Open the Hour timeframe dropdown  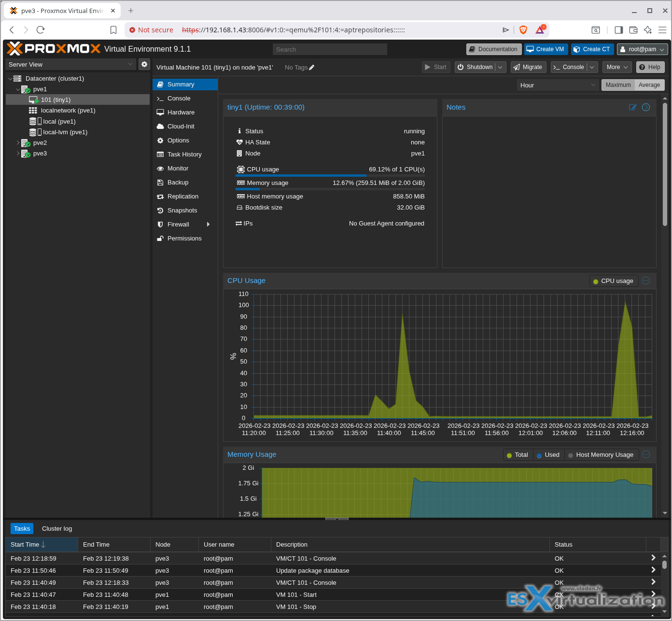(x=558, y=85)
